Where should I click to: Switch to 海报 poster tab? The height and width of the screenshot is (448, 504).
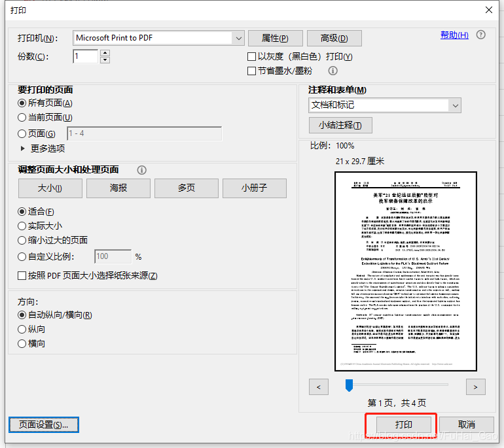(118, 188)
